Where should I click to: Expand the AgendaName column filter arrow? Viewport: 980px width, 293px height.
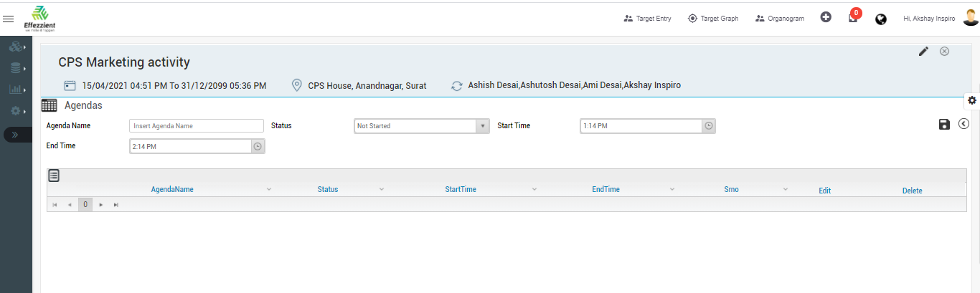pos(269,189)
